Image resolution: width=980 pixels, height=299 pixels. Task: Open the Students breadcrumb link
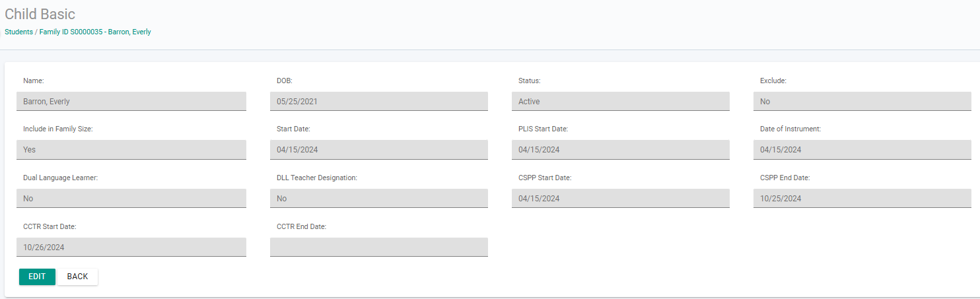(x=18, y=32)
